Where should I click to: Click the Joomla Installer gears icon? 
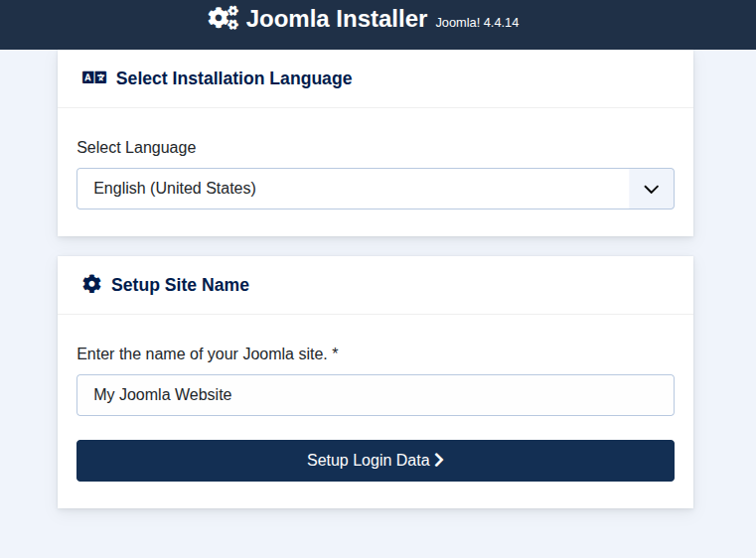(224, 18)
